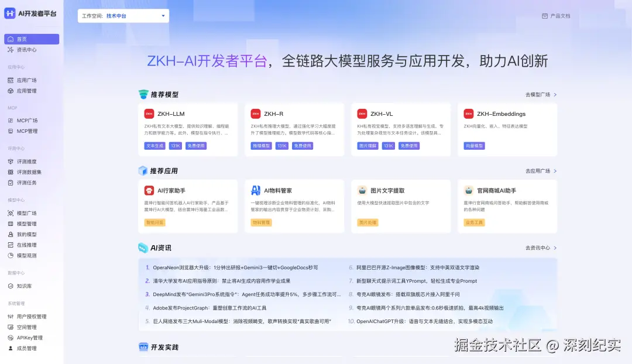Screen dimensions: 632x364
Task: Select the 我的模型 sidebar icon
Action: coord(11,234)
